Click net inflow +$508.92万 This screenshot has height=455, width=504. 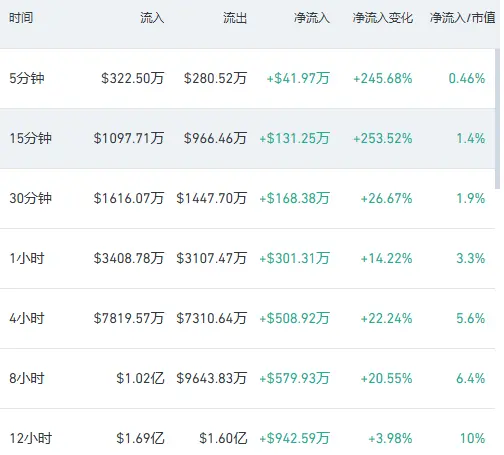coord(294,318)
